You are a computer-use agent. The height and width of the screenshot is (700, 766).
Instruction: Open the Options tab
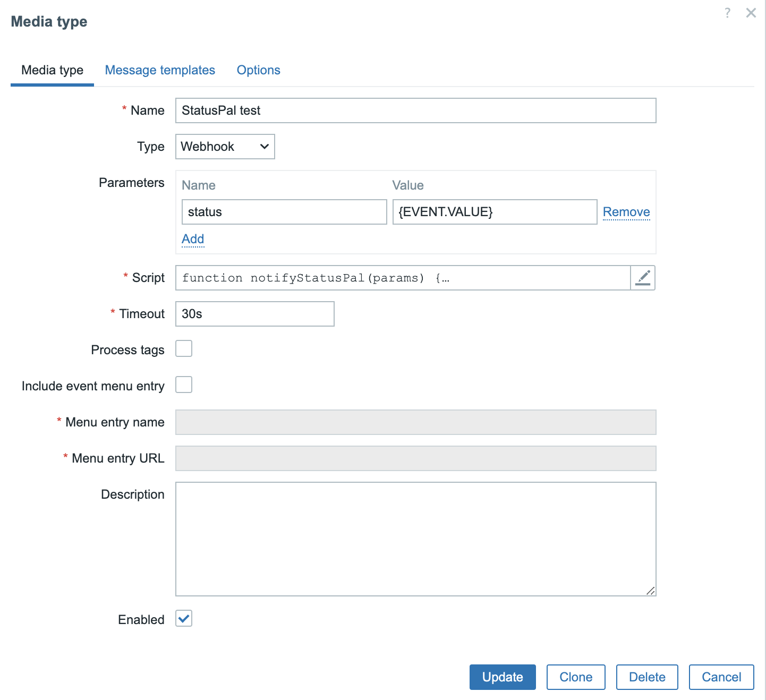point(258,70)
